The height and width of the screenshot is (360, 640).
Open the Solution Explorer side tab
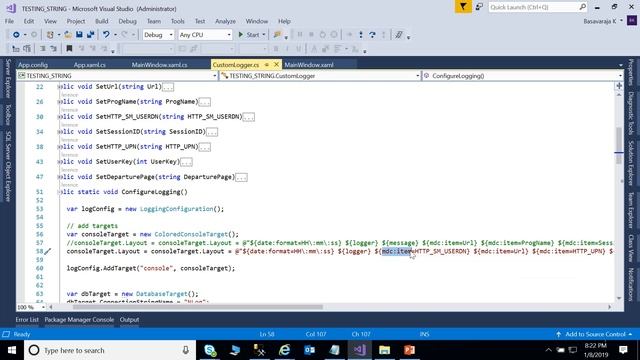tap(631, 163)
